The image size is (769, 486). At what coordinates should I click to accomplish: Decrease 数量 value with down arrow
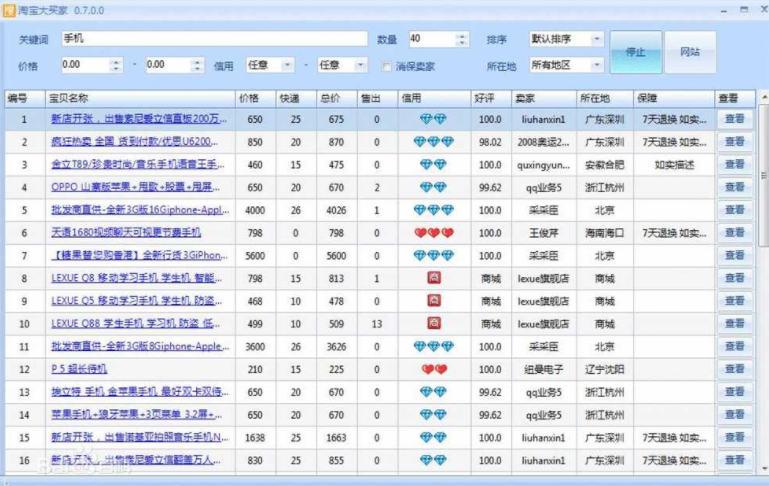pos(461,43)
